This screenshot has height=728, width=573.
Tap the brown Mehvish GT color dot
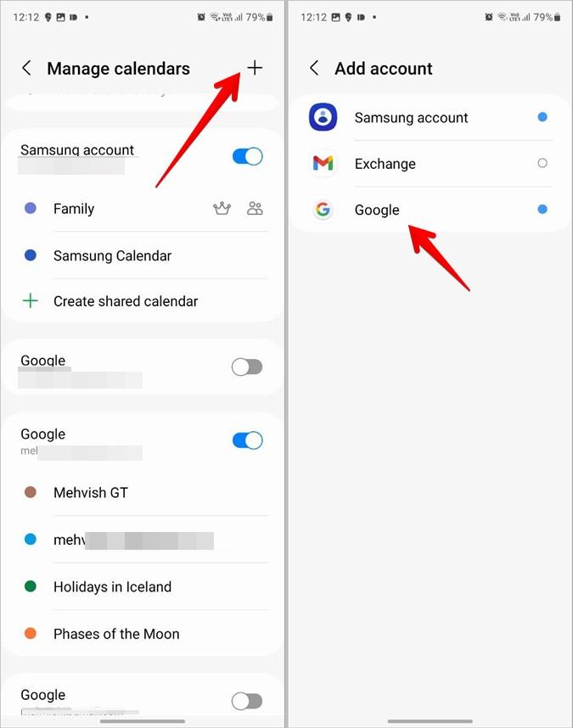(31, 492)
